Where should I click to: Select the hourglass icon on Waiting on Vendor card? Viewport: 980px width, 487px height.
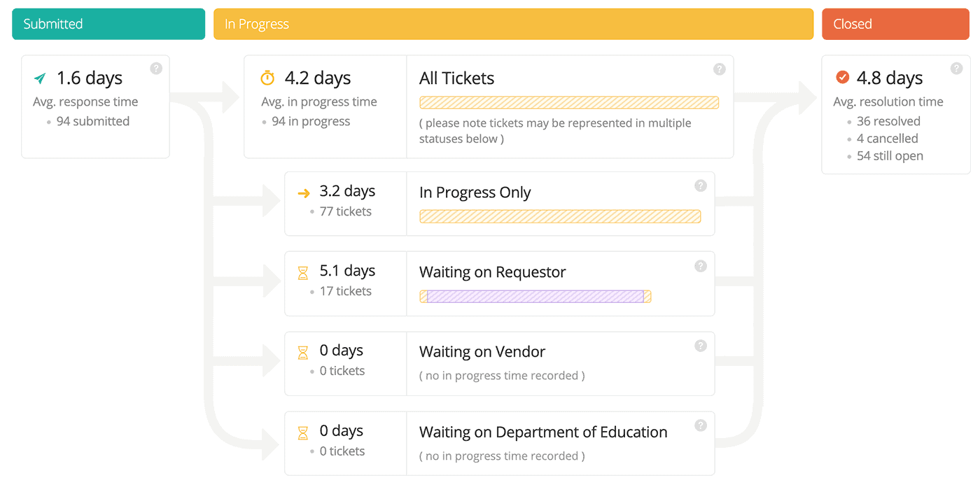303,351
